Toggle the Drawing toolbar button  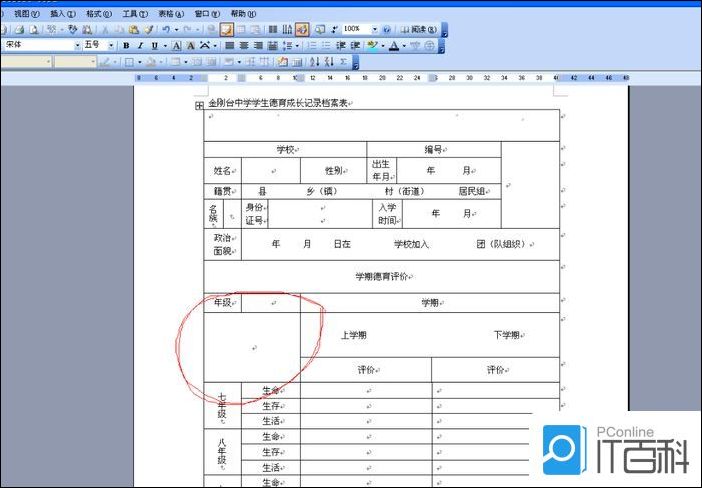[302, 30]
